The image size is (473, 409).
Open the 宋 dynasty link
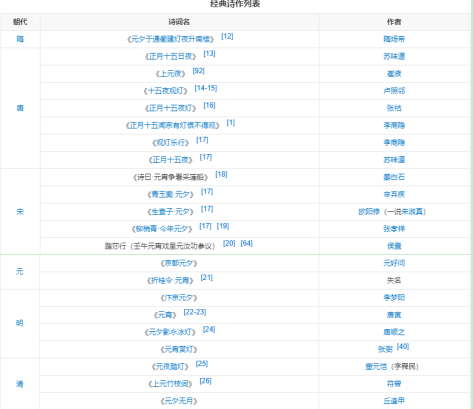(x=20, y=212)
